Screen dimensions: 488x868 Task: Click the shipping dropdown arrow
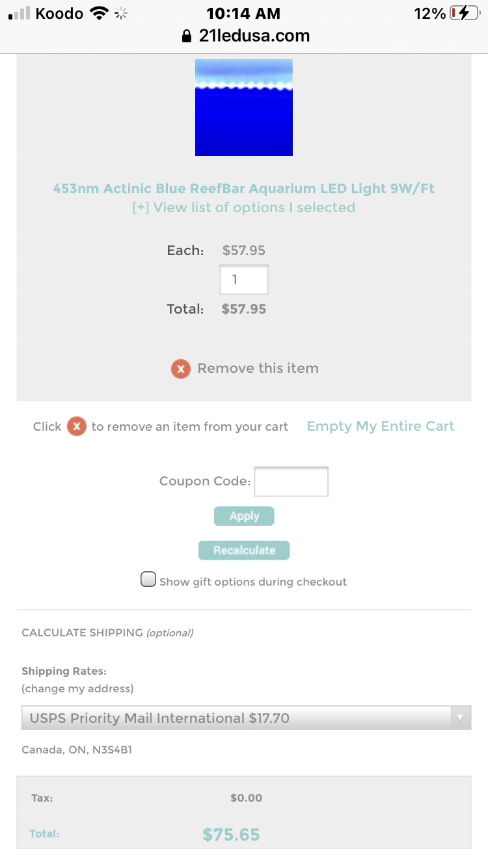[460, 718]
